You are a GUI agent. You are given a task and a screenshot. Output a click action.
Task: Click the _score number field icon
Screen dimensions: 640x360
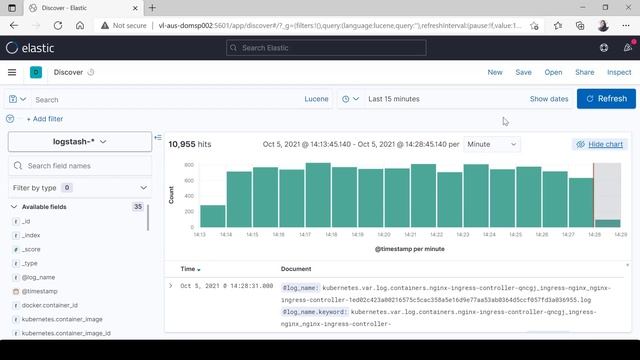16,249
